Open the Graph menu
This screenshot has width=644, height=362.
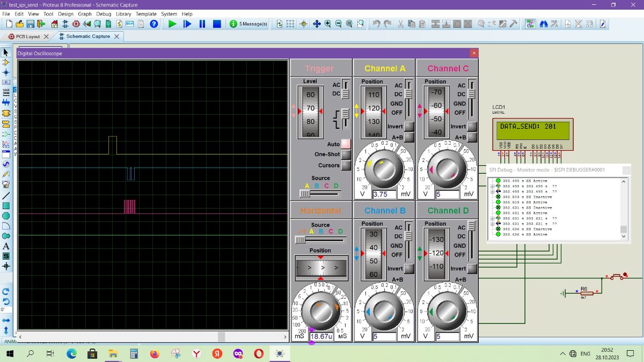pos(85,14)
